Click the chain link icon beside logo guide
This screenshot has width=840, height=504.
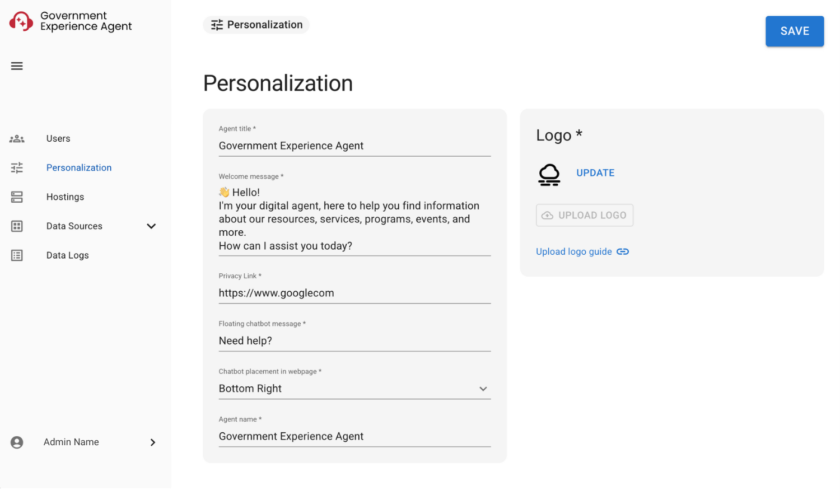pyautogui.click(x=623, y=251)
